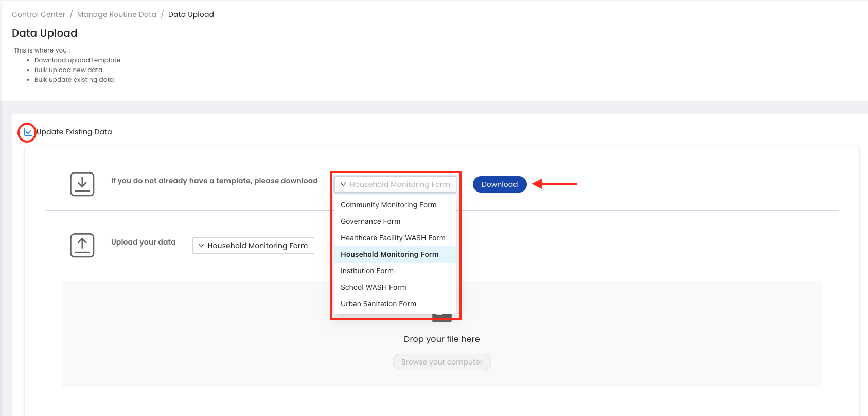Pick School WASH Form option
868x416 pixels.
pos(395,287)
